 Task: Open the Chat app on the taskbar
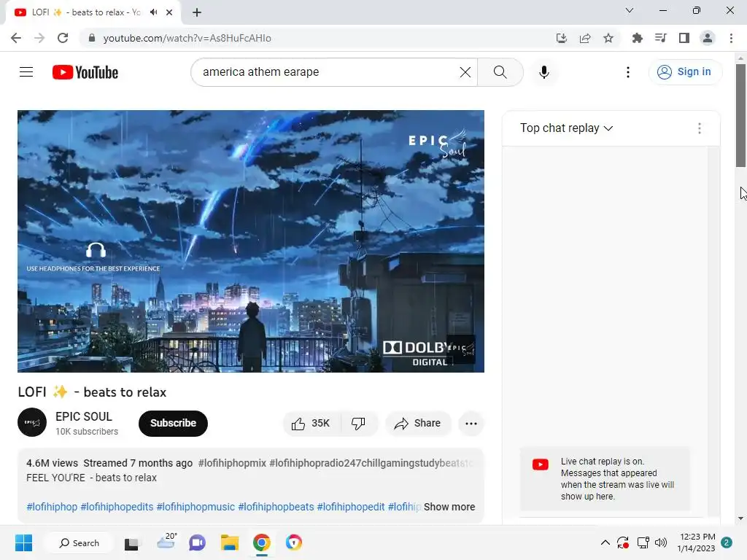pyautogui.click(x=197, y=542)
